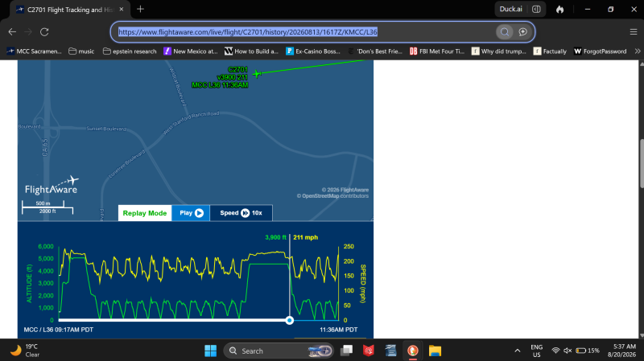Click the taskbar Search box
Viewport: 644px width, 361px height.
pos(278,351)
